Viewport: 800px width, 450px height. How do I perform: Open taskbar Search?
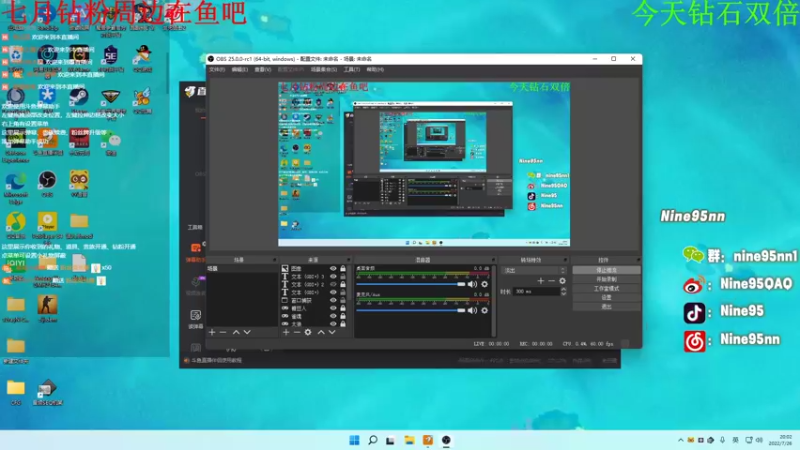tap(372, 440)
